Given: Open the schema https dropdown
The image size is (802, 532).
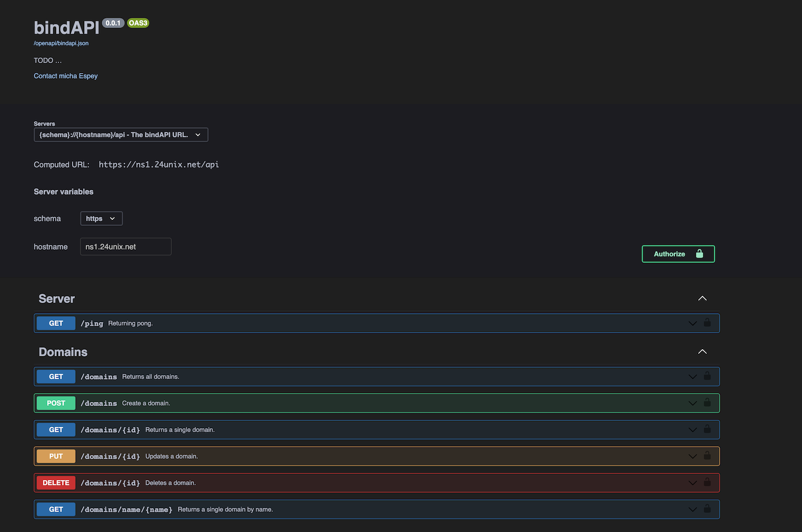Looking at the screenshot, I should coord(101,218).
